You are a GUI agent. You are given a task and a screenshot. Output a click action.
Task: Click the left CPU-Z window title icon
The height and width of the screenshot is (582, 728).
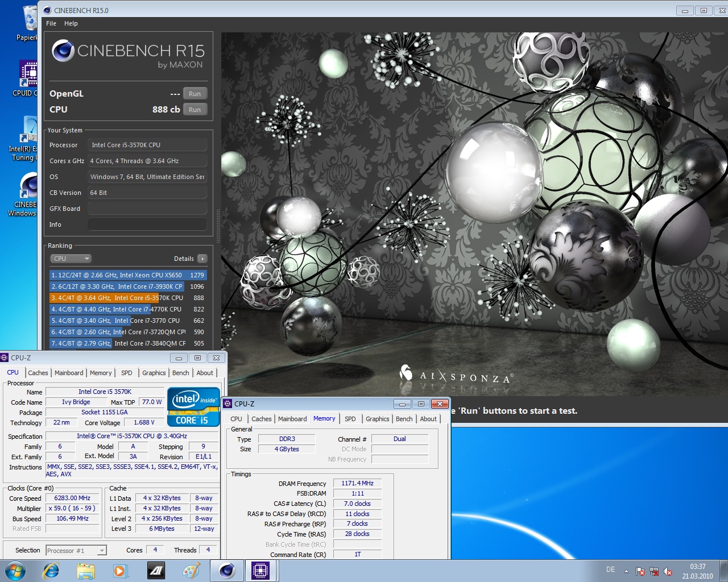click(x=5, y=357)
